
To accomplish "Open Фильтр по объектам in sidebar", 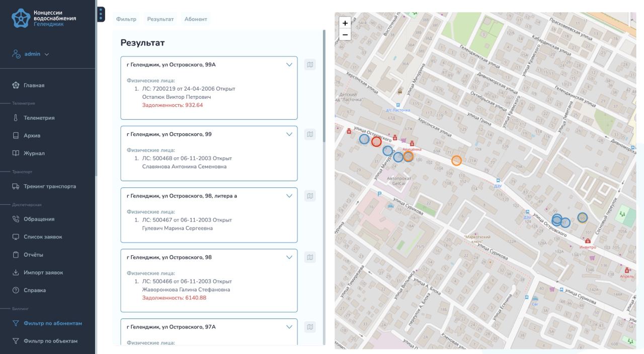I will click(x=50, y=341).
